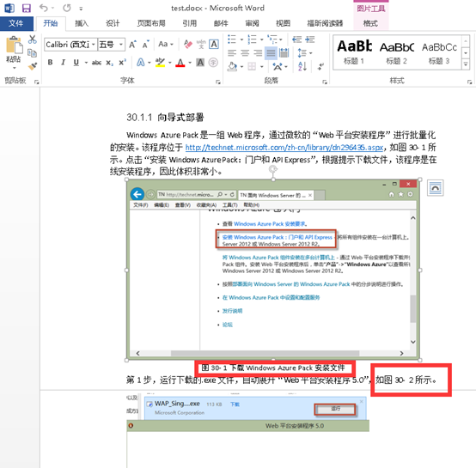Click the phonetic guide icon
Image resolution: width=476 pixels, height=468 pixels.
click(x=201, y=45)
